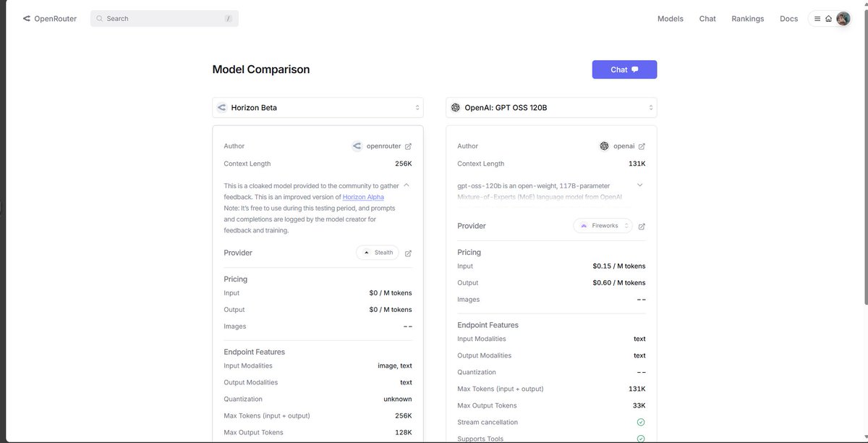Click the 131K context length value

637,164
